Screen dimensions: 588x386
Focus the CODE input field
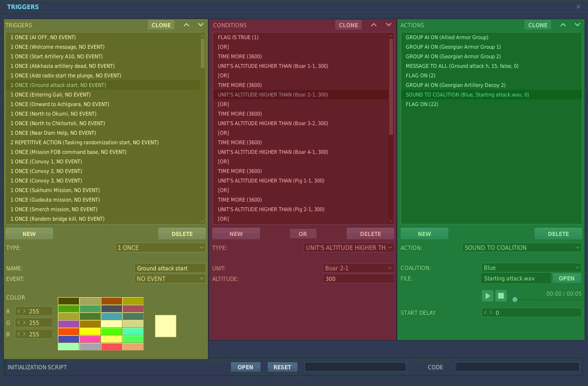tap(517, 367)
